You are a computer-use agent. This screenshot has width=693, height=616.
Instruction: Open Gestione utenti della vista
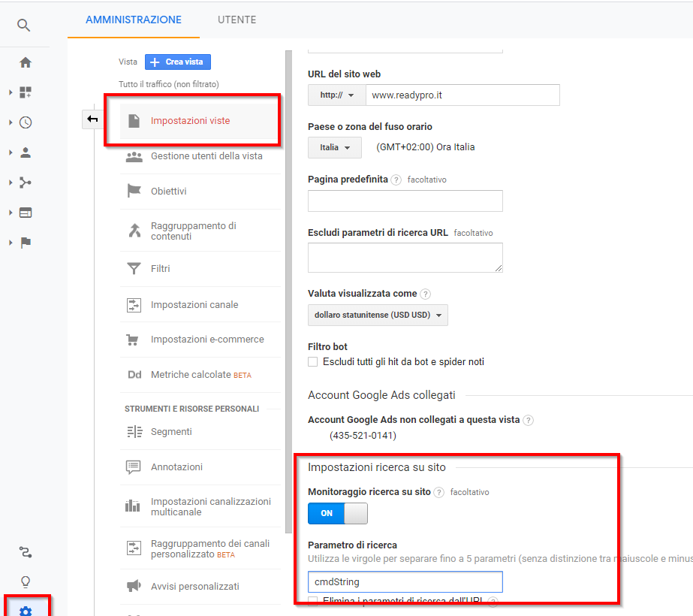(206, 156)
